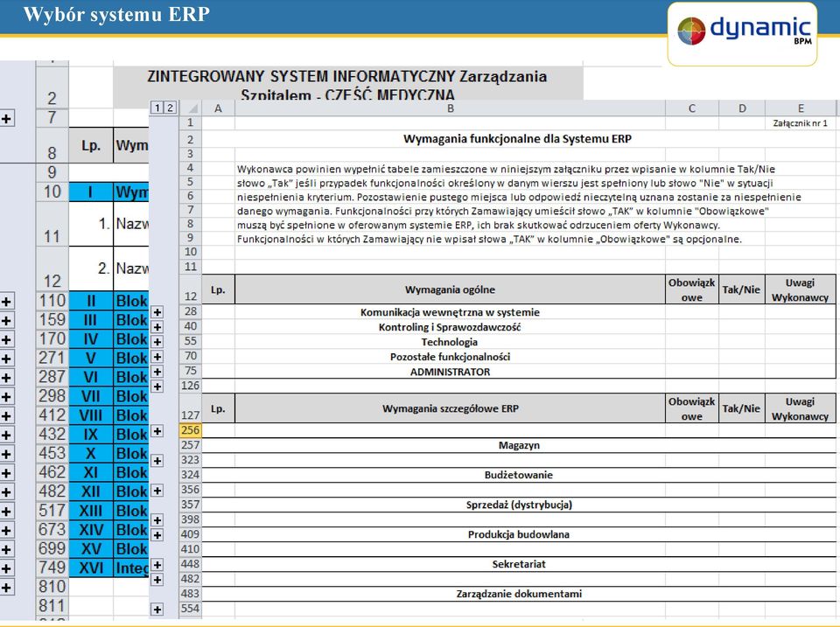Image resolution: width=840 pixels, height=627 pixels.
Task: Click the dynamic BPM logo
Action: [743, 33]
